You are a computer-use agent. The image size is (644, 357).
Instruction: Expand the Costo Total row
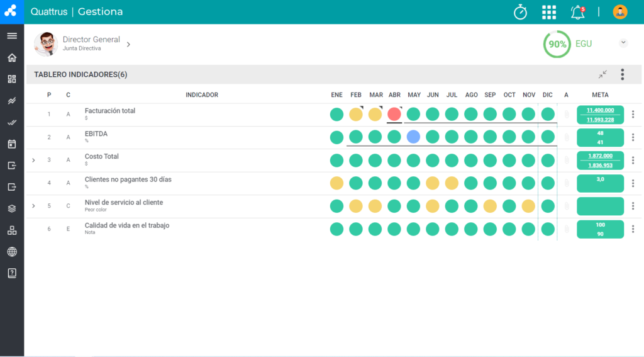pyautogui.click(x=34, y=160)
